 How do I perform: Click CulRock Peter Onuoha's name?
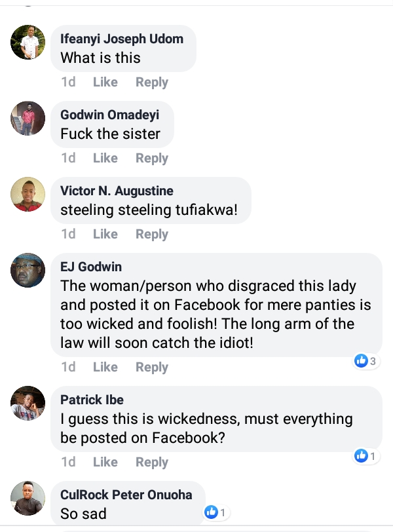point(126,494)
